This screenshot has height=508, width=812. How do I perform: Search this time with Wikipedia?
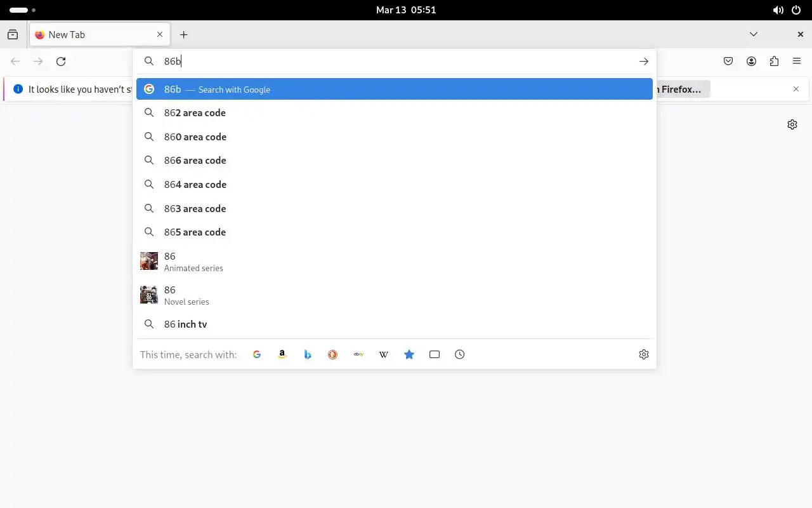[x=384, y=354]
